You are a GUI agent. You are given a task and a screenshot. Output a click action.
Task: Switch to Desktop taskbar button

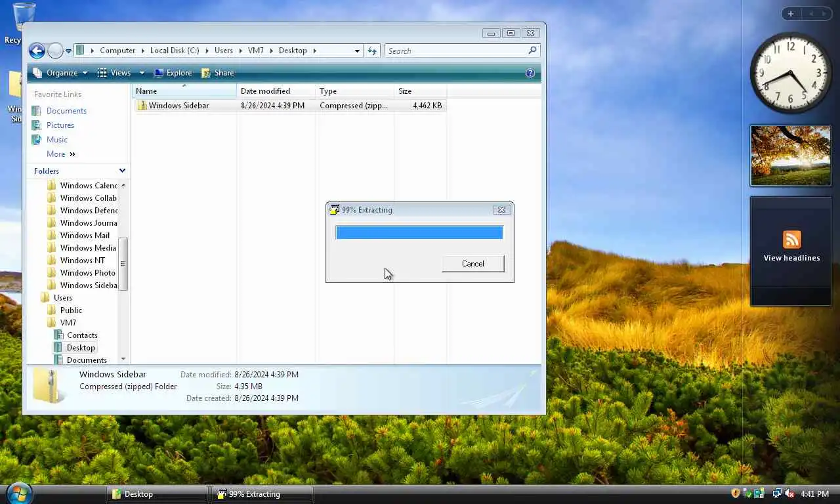click(x=157, y=494)
